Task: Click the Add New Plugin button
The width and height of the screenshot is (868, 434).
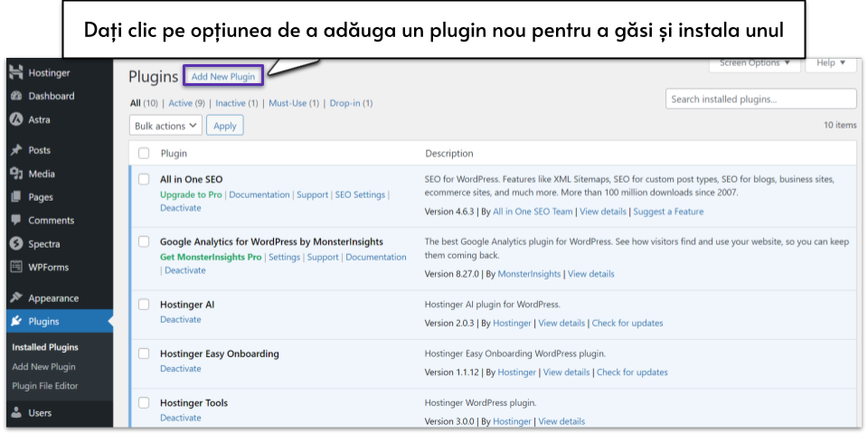Action: click(223, 77)
